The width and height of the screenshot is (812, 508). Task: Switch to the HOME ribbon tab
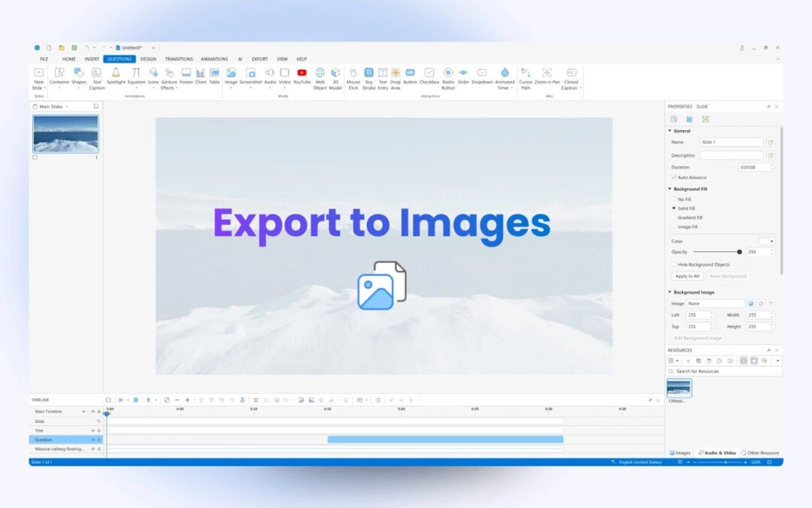(69, 59)
